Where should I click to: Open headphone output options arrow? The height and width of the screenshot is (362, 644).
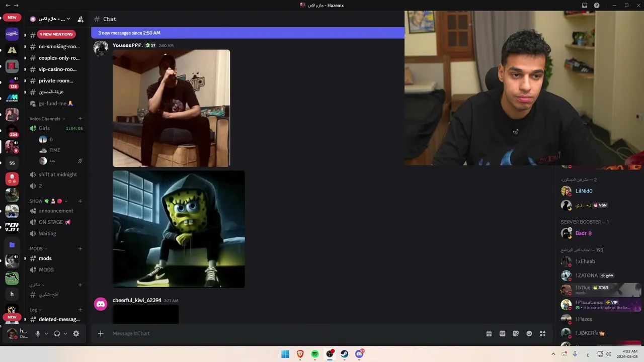65,333
